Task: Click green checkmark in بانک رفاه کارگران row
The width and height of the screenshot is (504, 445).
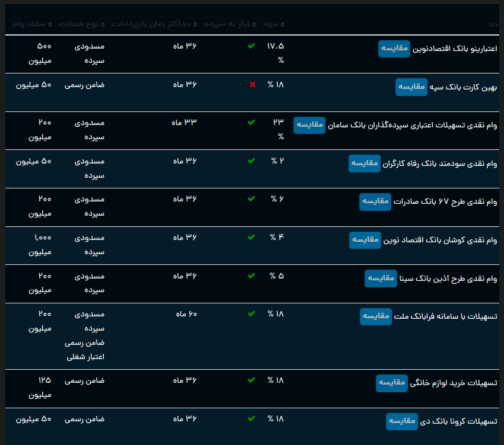Action: [x=251, y=161]
